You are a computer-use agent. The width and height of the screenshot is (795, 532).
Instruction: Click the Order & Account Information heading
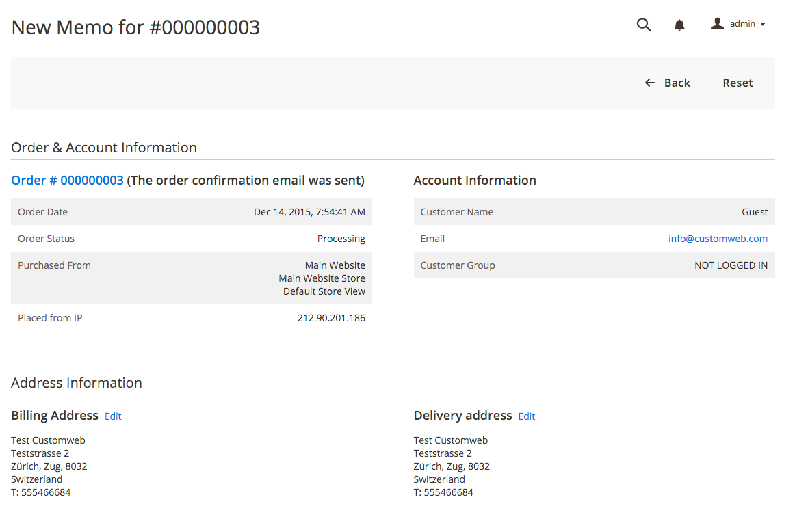tap(104, 148)
